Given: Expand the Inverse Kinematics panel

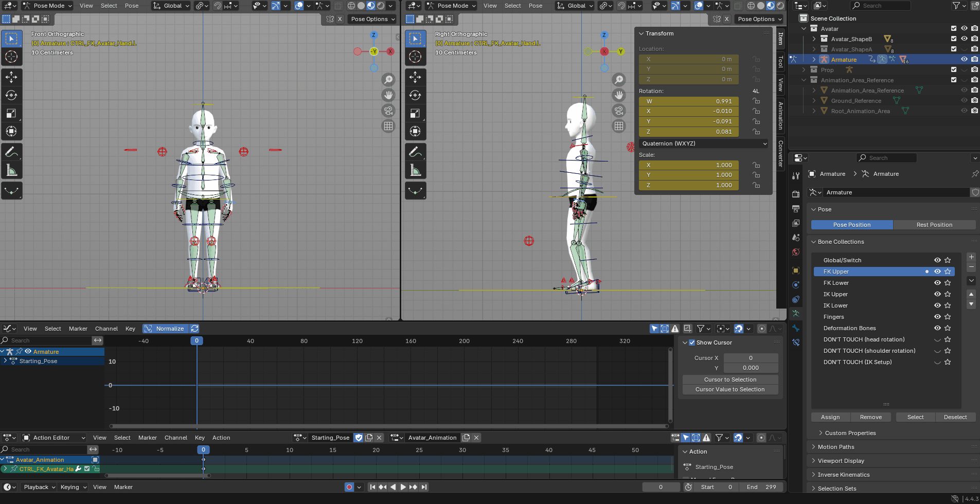Looking at the screenshot, I should click(x=844, y=475).
